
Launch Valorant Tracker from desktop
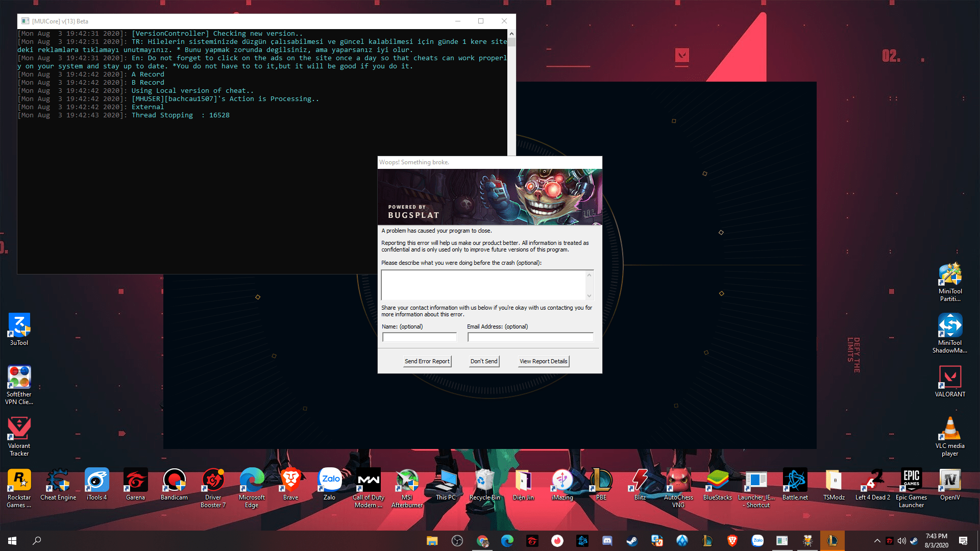[19, 437]
